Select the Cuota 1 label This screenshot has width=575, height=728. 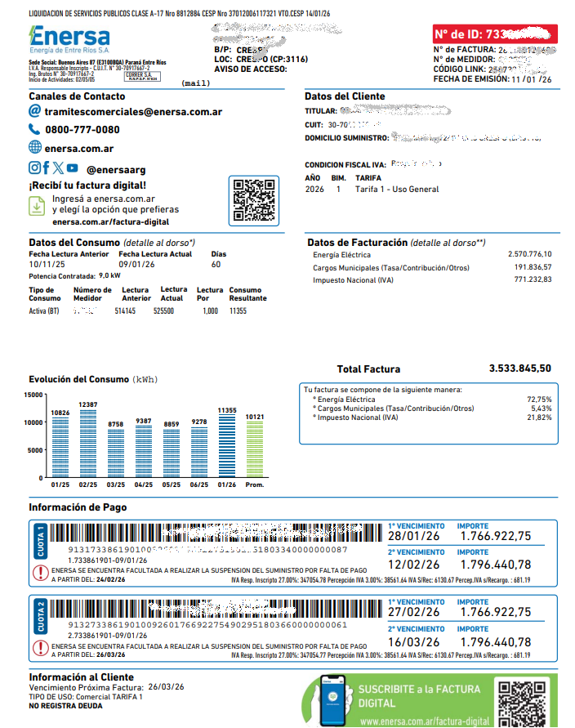[40, 542]
